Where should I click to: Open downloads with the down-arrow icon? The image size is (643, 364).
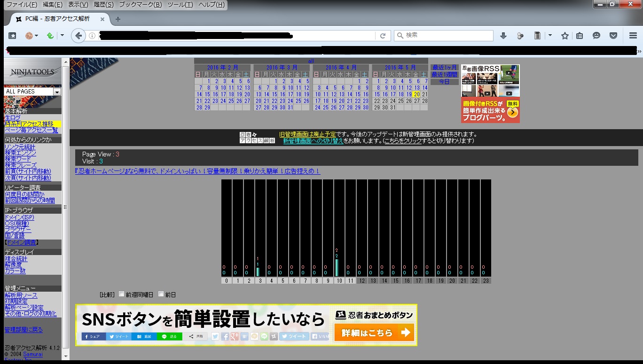pos(503,36)
